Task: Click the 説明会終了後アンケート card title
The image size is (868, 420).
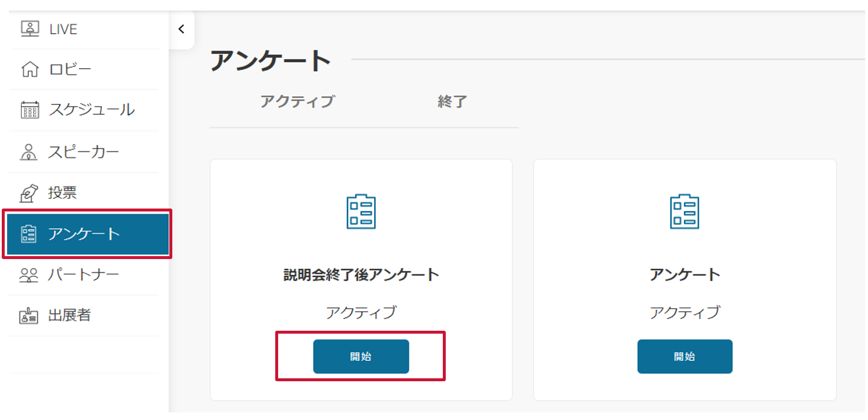Action: (x=361, y=274)
